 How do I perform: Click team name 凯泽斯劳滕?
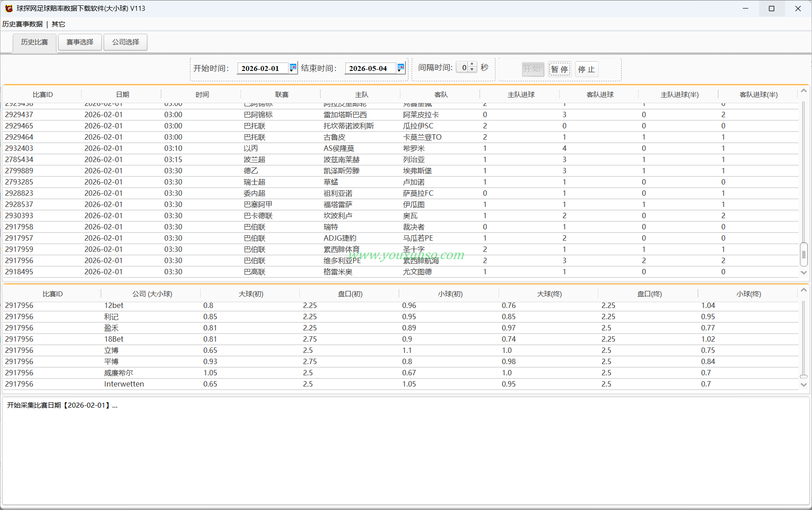[x=342, y=171]
